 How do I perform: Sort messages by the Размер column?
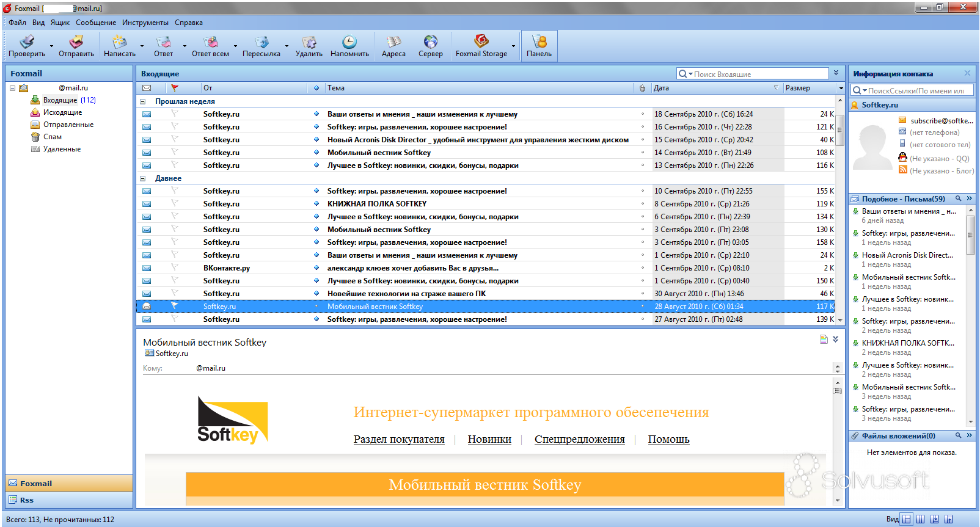pyautogui.click(x=810, y=88)
